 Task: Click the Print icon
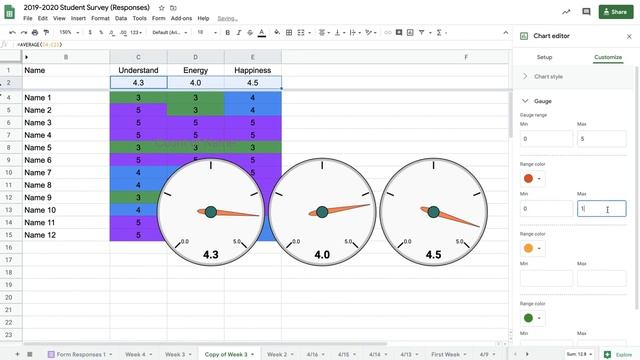coord(35,32)
